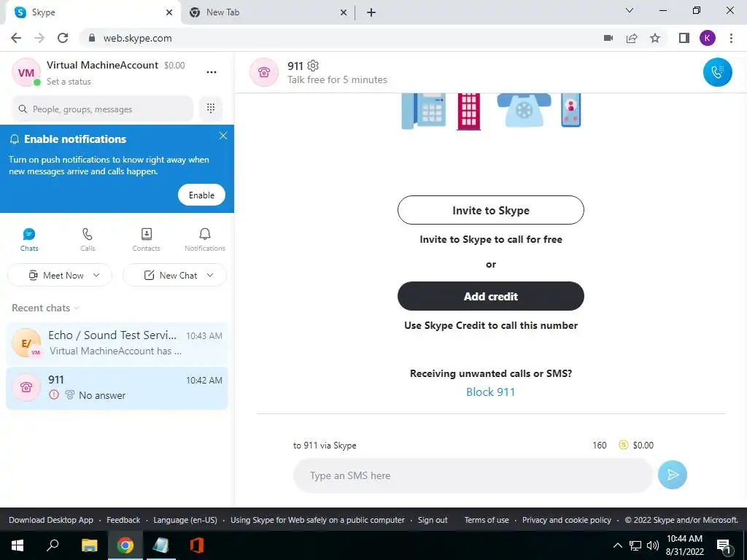
Task: Switch to the Contacts tab
Action: 146,239
